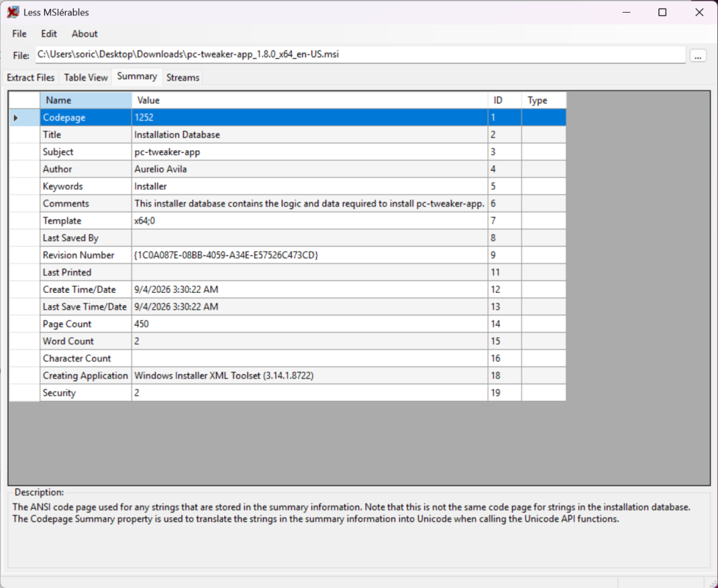This screenshot has width=718, height=588.
Task: Select the Title row name cell
Action: click(86, 135)
